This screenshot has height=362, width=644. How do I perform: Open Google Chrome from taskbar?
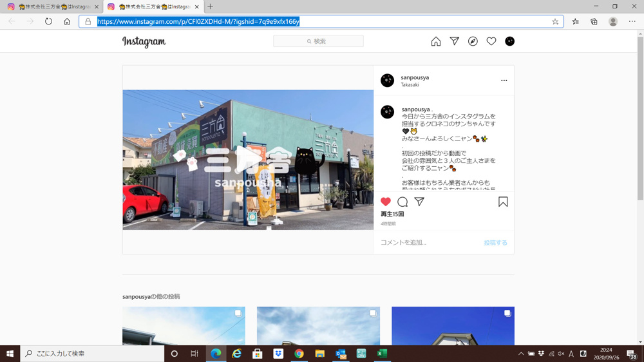(x=299, y=354)
